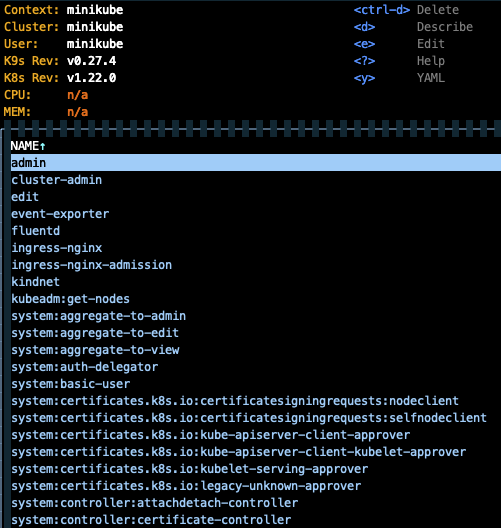Viewport: 501px width, 528px height.
Task: Select system:controller:certificate-controller row
Action: (256, 520)
